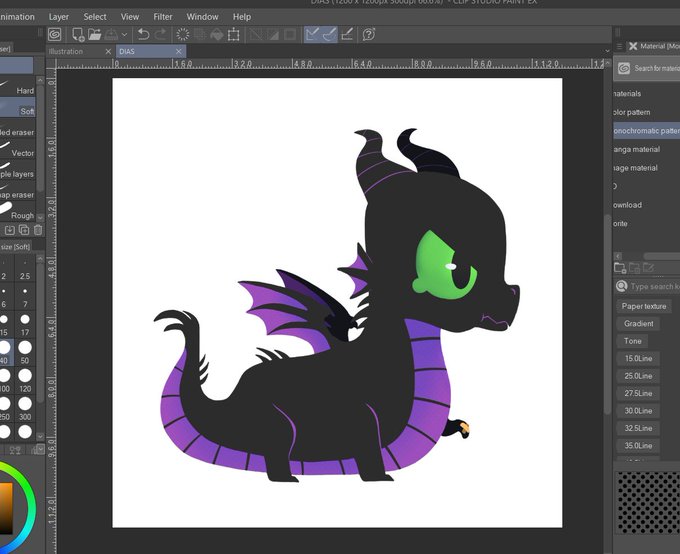Click the Paper texture tag button

(x=644, y=306)
